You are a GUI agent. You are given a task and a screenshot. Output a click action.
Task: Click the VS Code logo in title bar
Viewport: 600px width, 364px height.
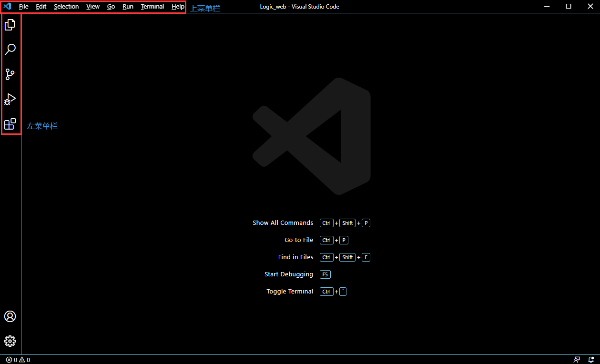click(x=7, y=7)
